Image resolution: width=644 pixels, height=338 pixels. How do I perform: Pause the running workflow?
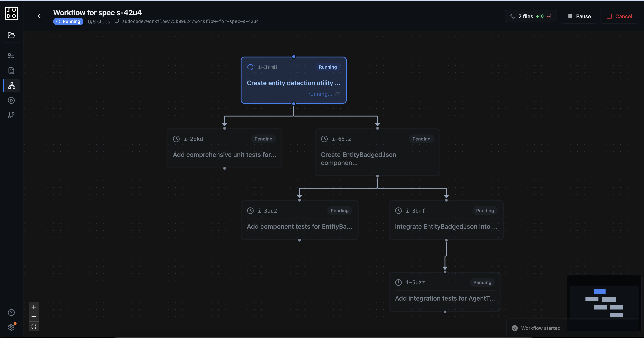[579, 16]
